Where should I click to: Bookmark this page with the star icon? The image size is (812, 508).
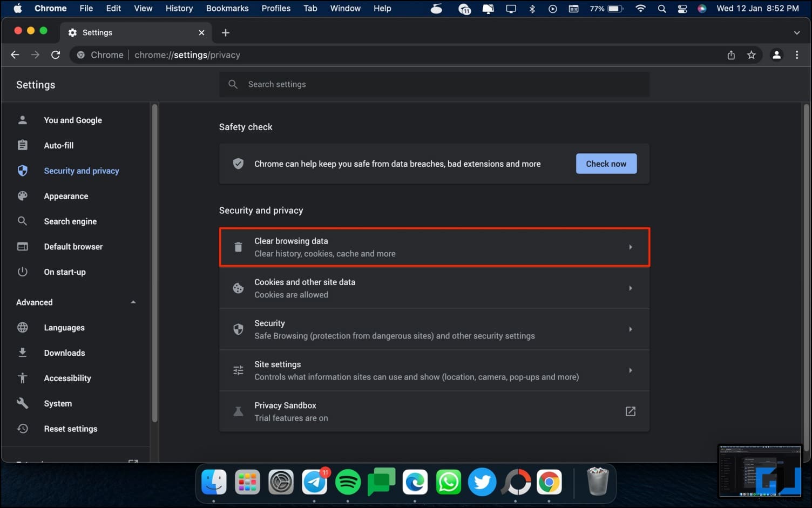coord(751,55)
